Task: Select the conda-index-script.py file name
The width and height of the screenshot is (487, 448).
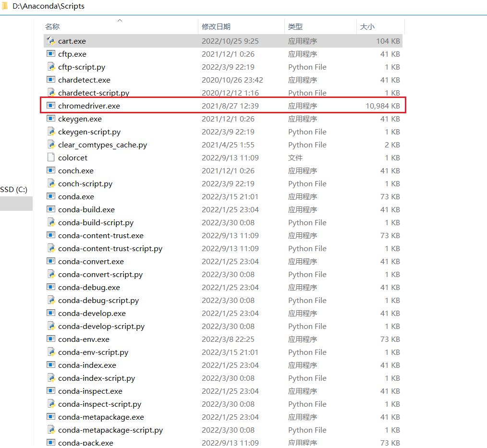Action: coord(97,378)
